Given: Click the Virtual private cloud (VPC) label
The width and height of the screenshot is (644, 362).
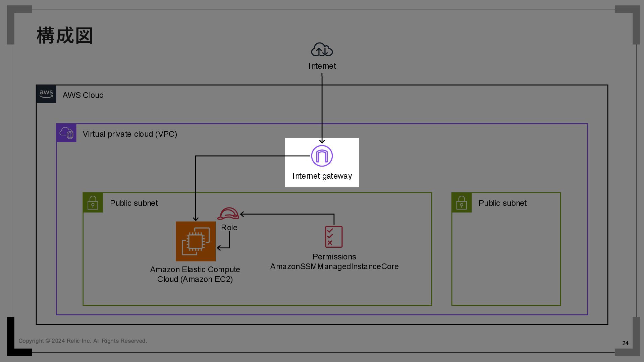Looking at the screenshot, I should coord(130,134).
